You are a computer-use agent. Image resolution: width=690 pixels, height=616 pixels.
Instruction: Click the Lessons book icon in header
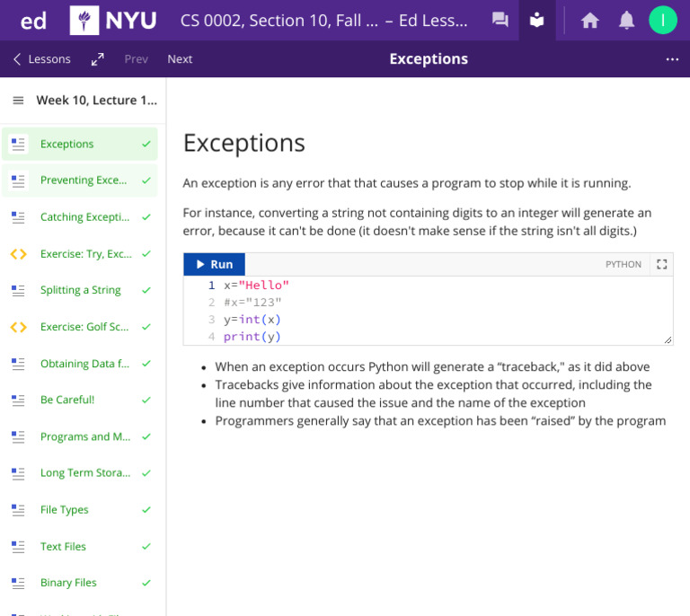tap(537, 21)
